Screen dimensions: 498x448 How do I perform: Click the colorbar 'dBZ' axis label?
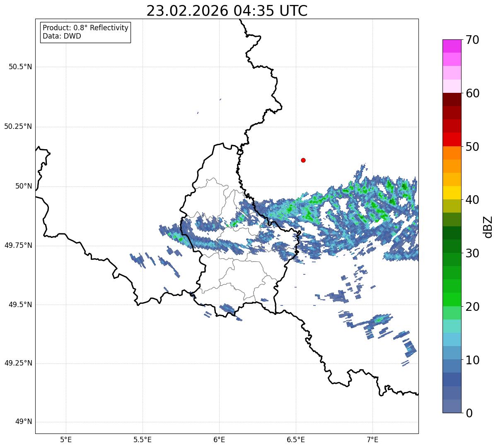[488, 227]
